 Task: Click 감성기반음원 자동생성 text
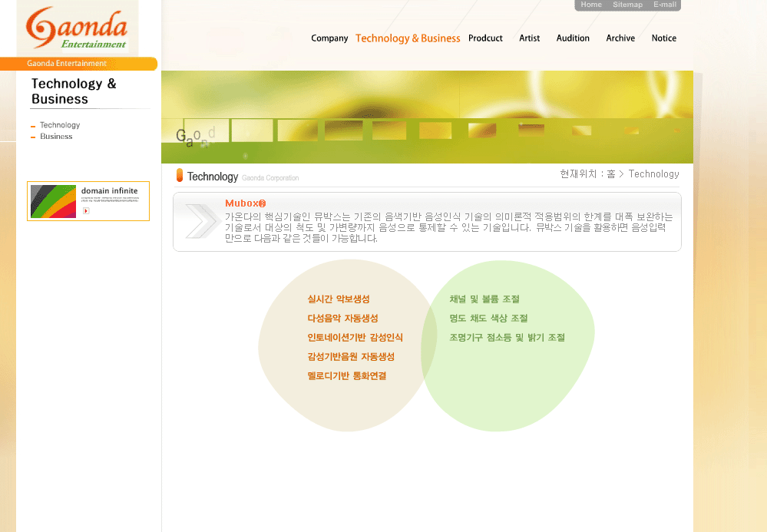351,356
